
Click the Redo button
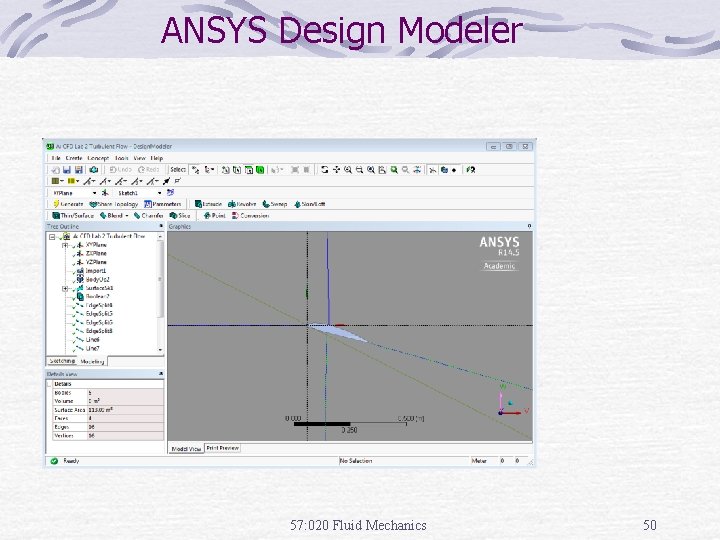(148, 170)
